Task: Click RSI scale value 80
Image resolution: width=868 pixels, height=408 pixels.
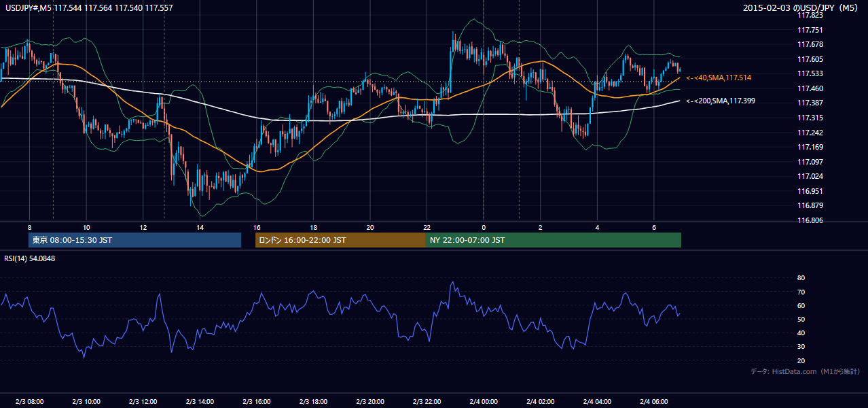Action: coord(801,278)
